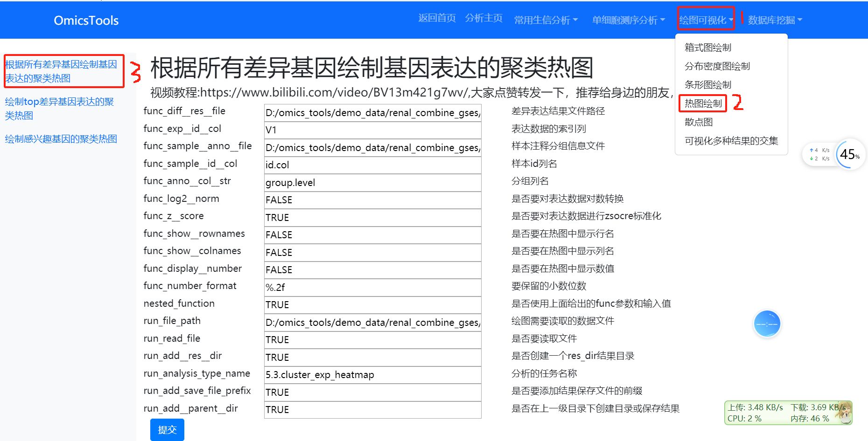Toggle the 绘图可视化 dropdown

point(706,20)
